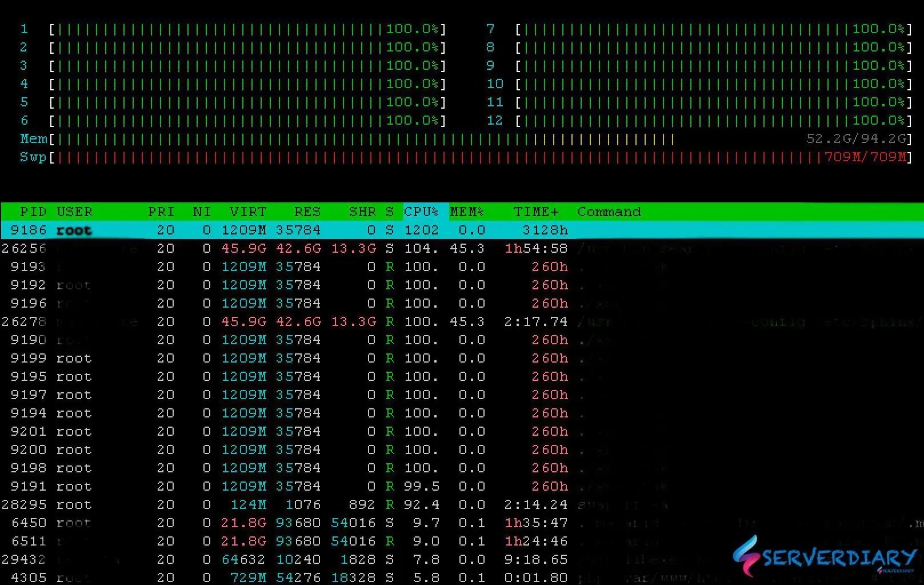Select the process with PID 26256
This screenshot has width=924, height=585.
pyautogui.click(x=229, y=248)
